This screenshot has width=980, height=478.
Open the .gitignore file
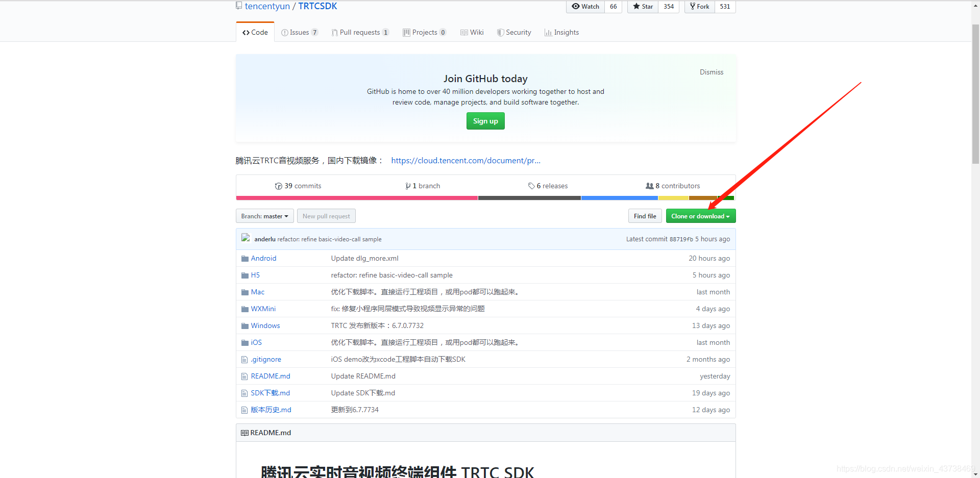266,360
